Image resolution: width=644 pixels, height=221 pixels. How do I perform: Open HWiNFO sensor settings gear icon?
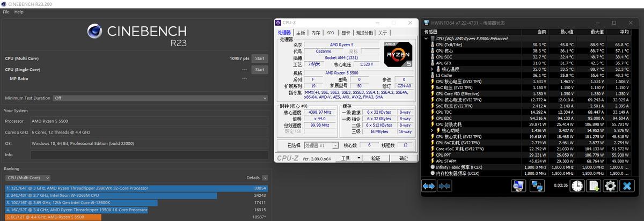pyautogui.click(x=610, y=186)
